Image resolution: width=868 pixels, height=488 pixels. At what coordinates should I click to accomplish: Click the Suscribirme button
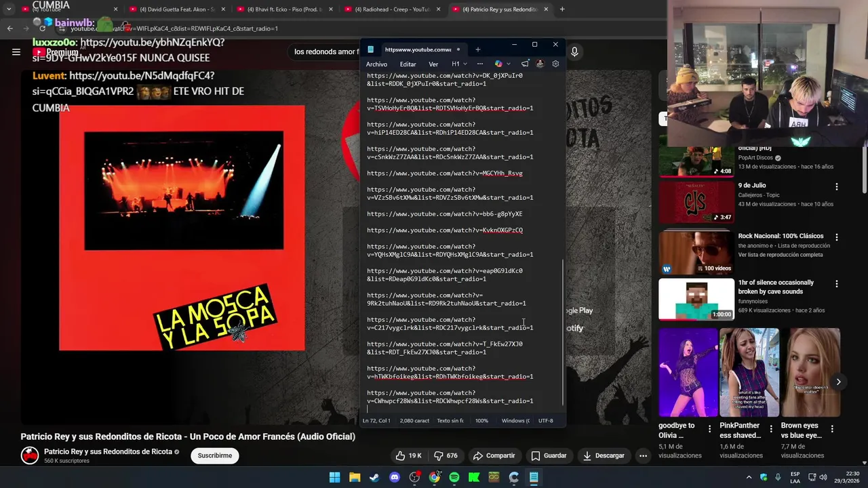tap(215, 455)
